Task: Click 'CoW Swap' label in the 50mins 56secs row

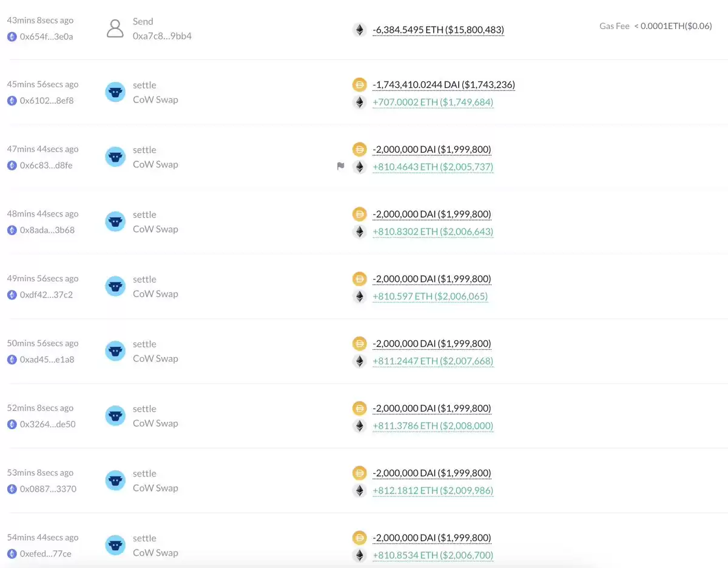Action: [155, 358]
